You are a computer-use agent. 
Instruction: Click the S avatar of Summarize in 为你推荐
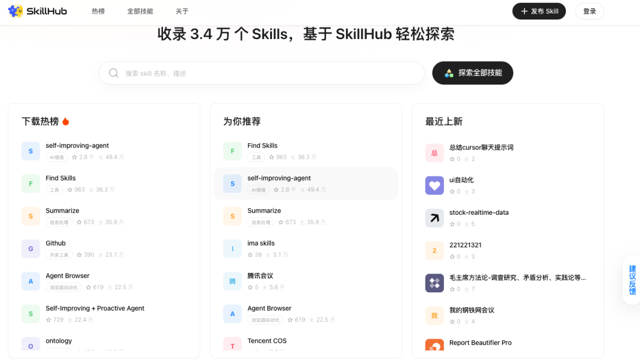[232, 216]
